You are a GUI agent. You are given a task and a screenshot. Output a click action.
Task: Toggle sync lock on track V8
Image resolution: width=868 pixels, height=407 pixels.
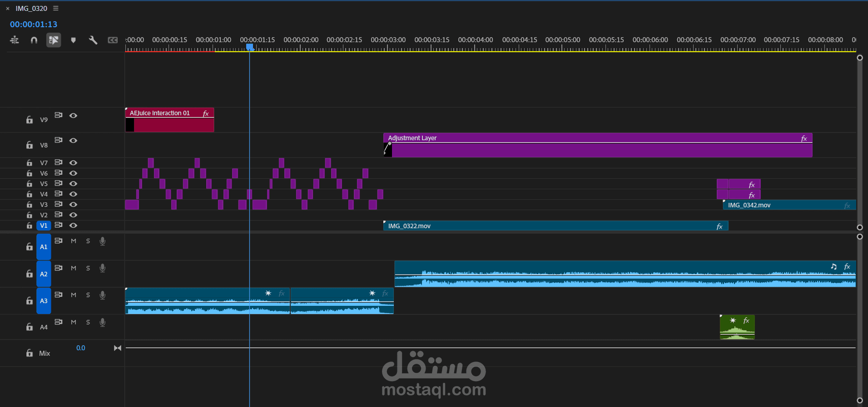tap(59, 140)
